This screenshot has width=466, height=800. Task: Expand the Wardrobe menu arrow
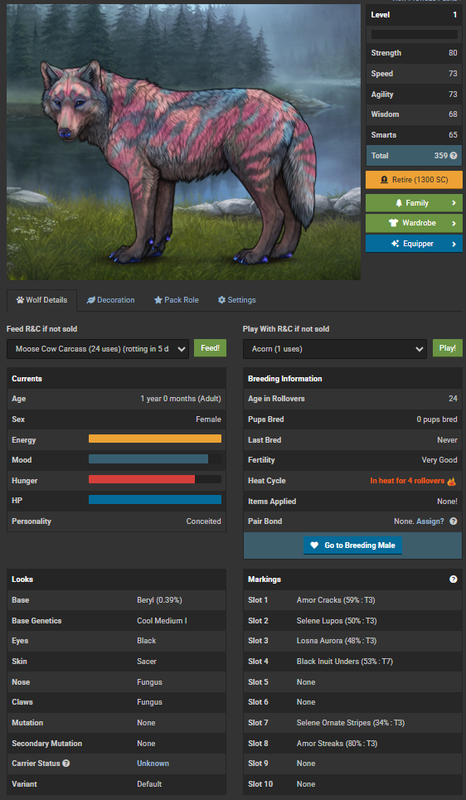point(453,223)
